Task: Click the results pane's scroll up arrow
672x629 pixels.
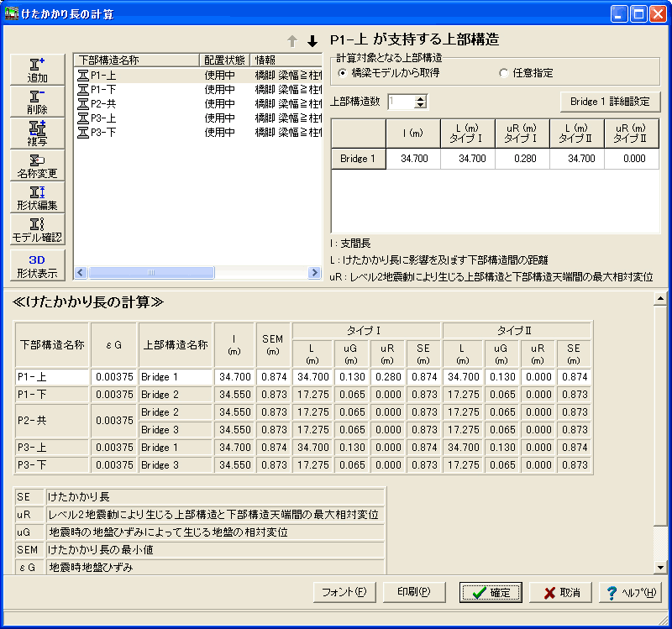Action: (660, 299)
